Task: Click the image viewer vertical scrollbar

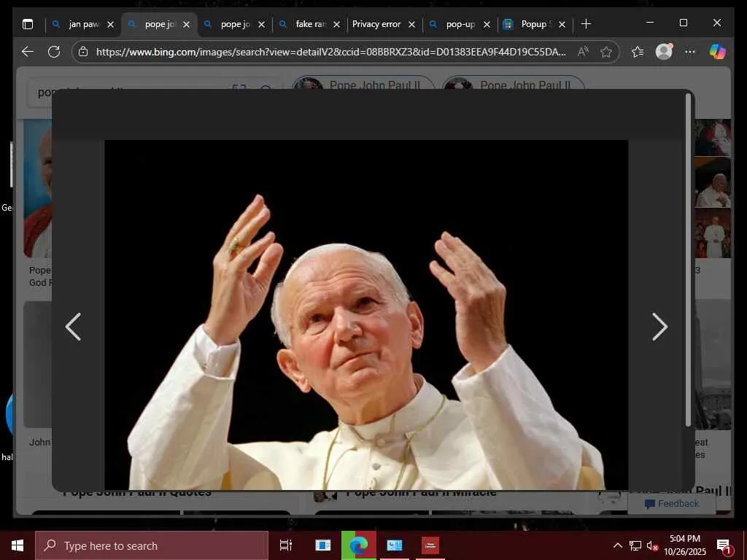Action: [688, 260]
